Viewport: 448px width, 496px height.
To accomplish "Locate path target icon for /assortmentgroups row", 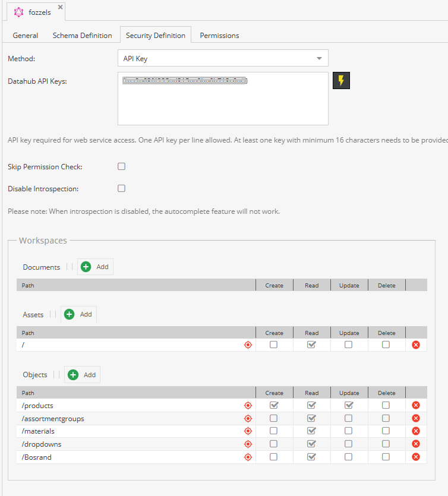I will [x=248, y=419].
